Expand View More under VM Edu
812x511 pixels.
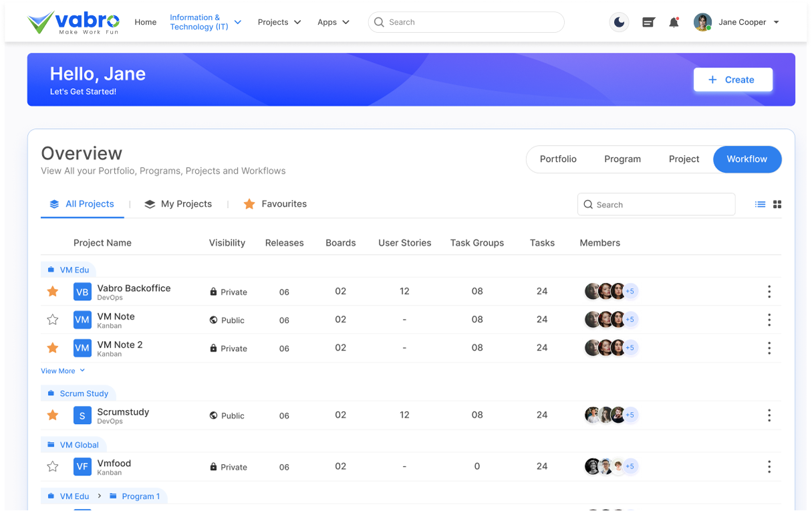pyautogui.click(x=63, y=371)
